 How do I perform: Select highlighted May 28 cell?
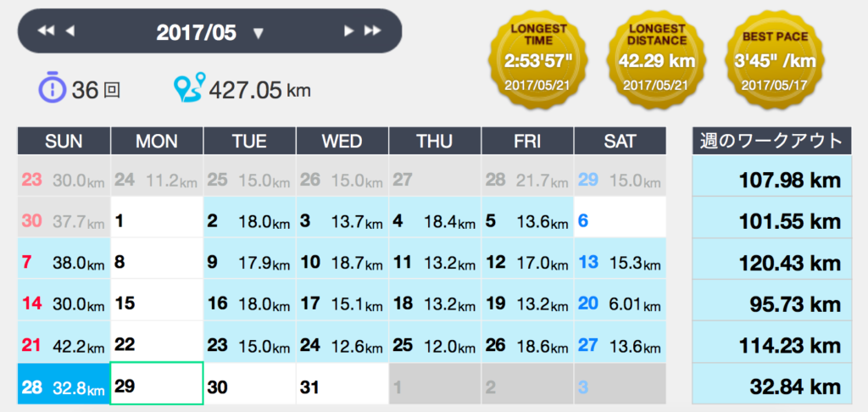pyautogui.click(x=64, y=387)
